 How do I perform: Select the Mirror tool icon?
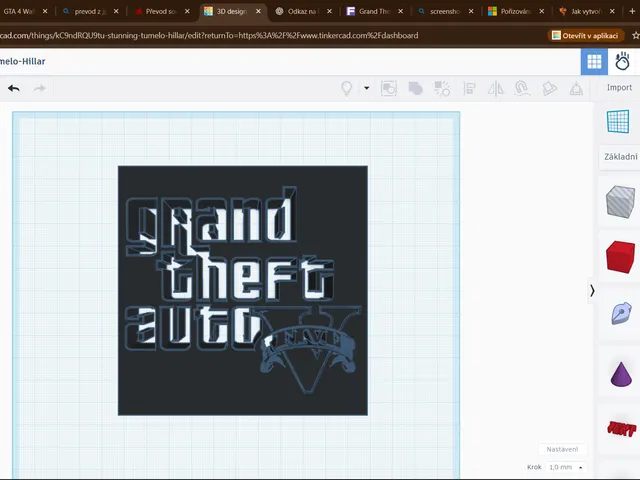point(496,88)
